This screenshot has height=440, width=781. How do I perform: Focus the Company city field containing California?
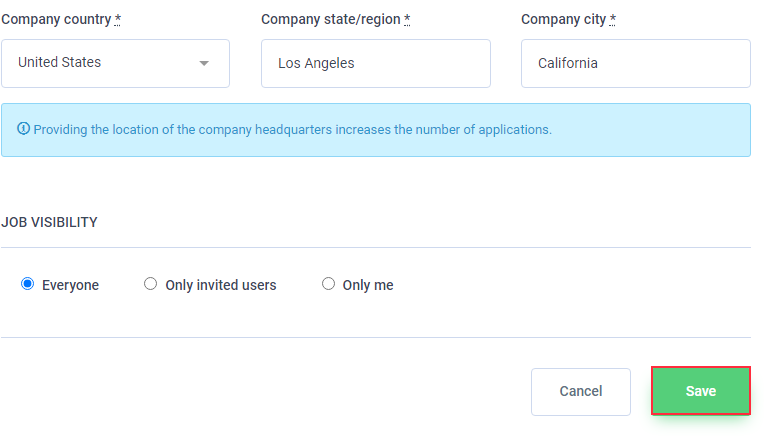coord(636,63)
